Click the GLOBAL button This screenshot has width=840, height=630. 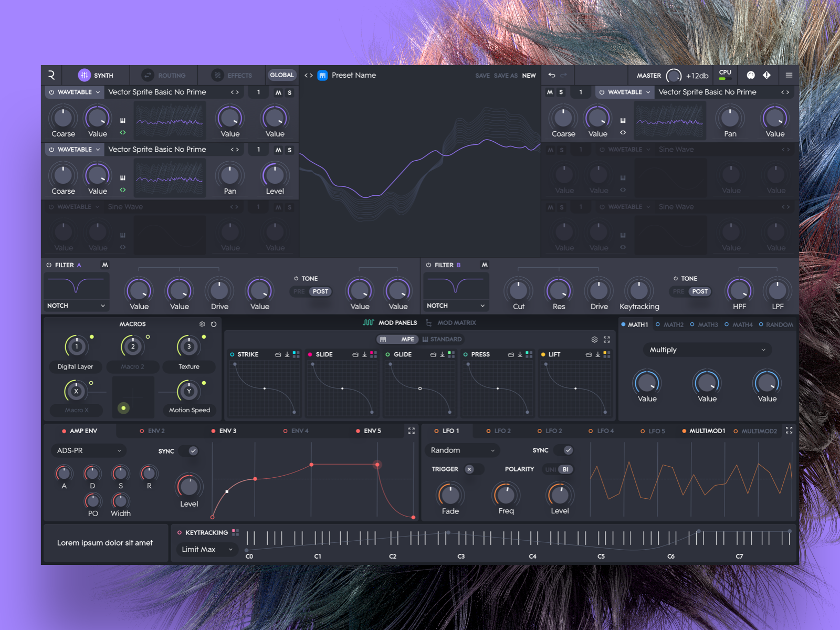click(x=282, y=75)
